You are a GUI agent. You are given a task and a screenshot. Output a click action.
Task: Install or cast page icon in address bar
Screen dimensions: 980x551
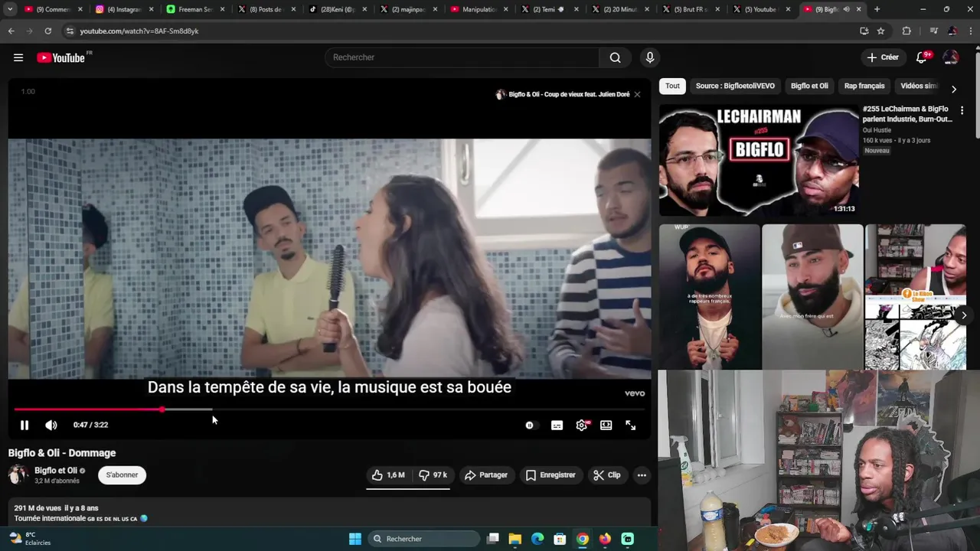coord(864,31)
